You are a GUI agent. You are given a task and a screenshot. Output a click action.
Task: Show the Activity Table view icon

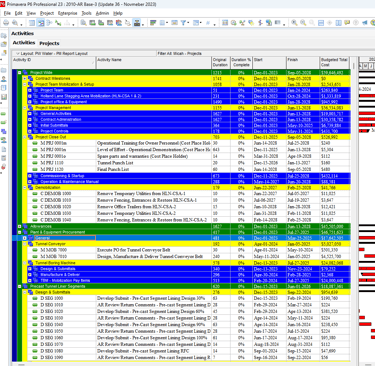point(32,23)
